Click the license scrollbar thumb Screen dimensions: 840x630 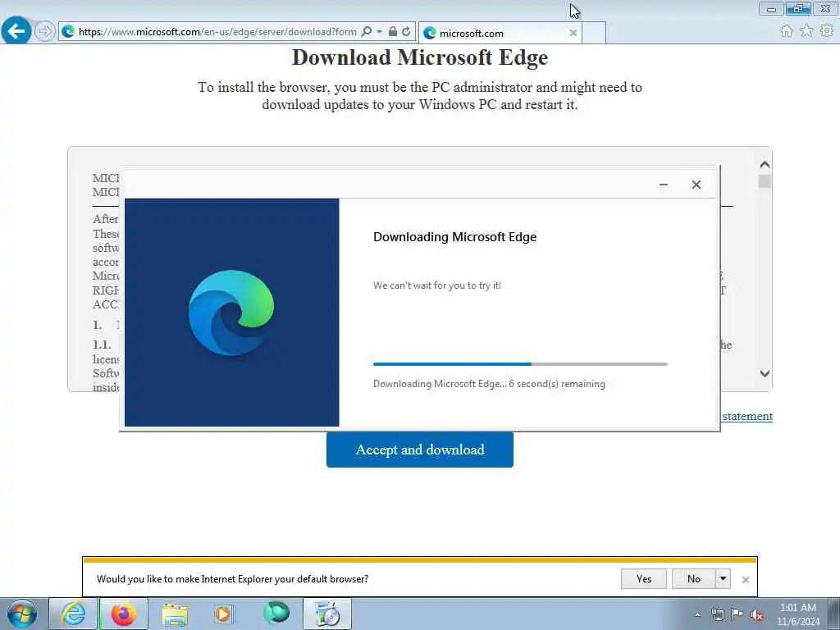tap(765, 181)
